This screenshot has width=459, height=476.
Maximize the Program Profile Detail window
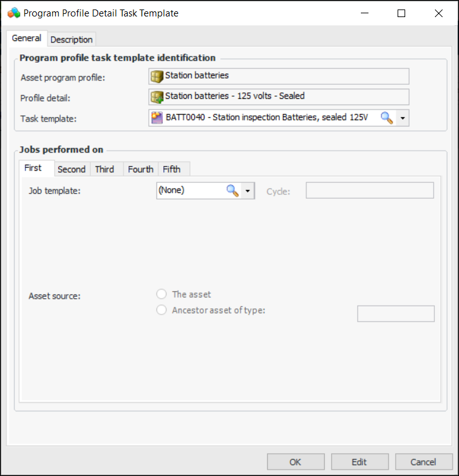[x=401, y=13]
